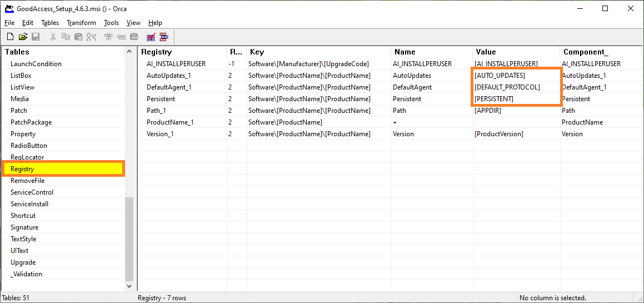Click the Copy toolbar icon
The width and height of the screenshot is (644, 303).
[66, 37]
